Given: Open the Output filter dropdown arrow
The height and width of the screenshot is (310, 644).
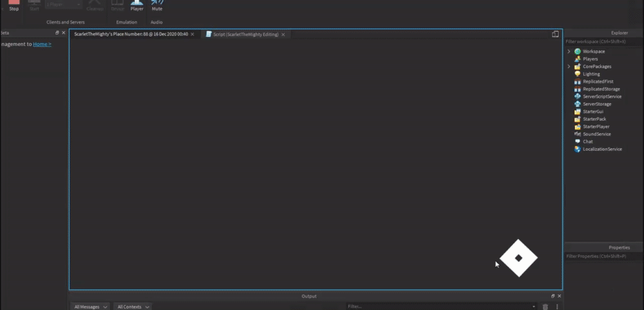Looking at the screenshot, I should point(534,307).
